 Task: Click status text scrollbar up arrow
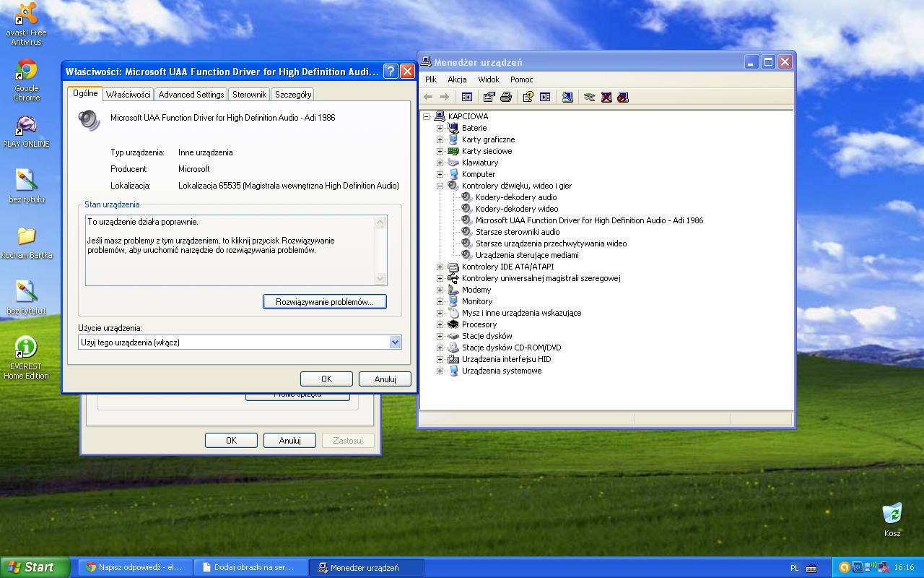point(380,222)
